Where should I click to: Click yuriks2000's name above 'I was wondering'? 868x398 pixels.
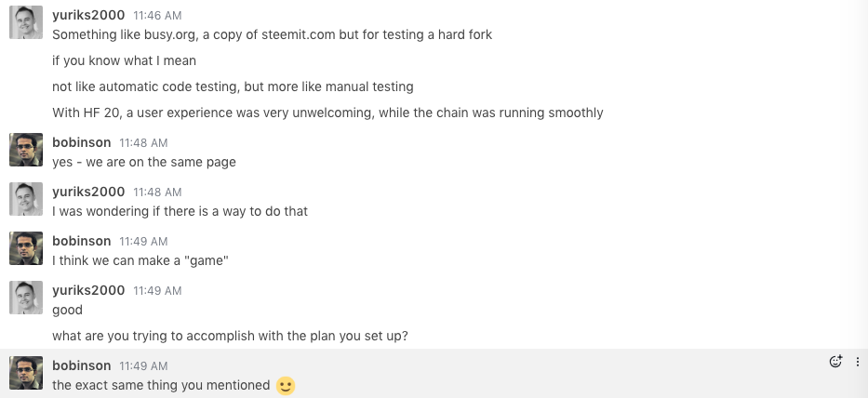click(x=88, y=192)
